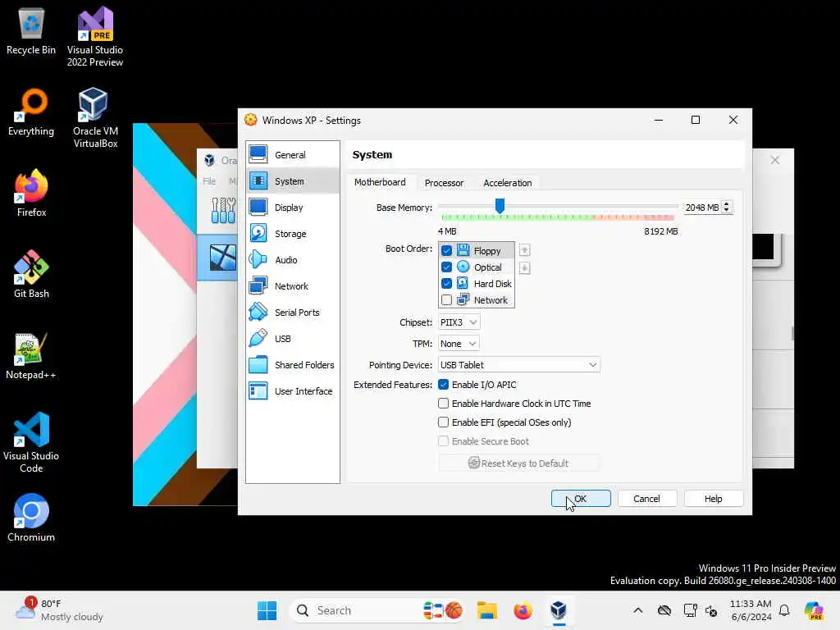Switch to the Acceleration tab
This screenshot has width=840, height=630.
click(507, 183)
